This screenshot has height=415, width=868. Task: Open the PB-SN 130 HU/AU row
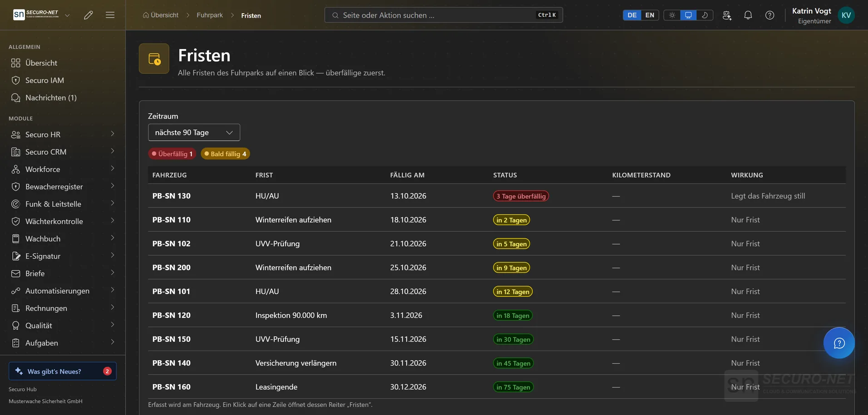[x=497, y=196]
